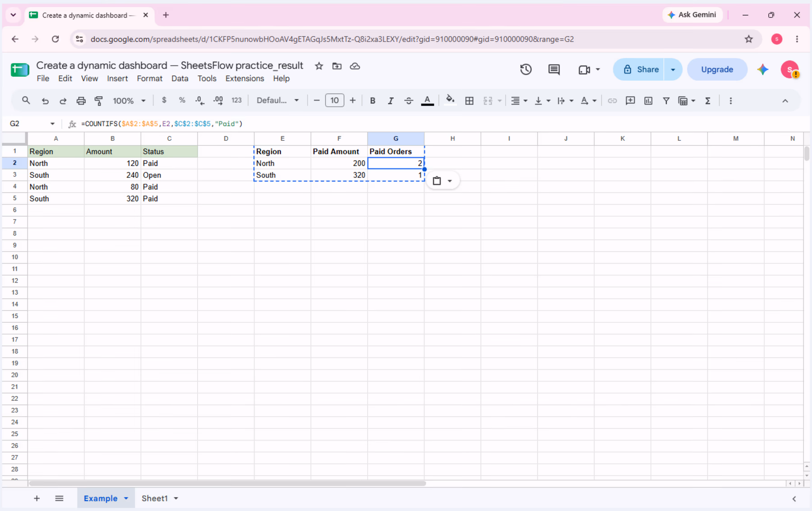Click the search menus magnifier icon
Screen dimensions: 812x511
26,101
